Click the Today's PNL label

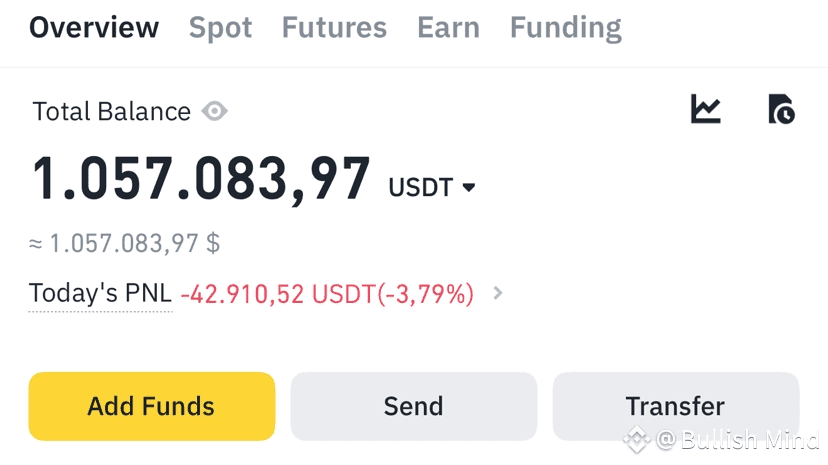(100, 294)
